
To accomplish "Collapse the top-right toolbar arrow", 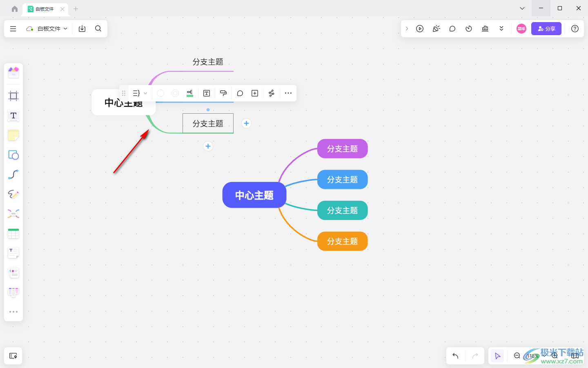I will tap(407, 29).
